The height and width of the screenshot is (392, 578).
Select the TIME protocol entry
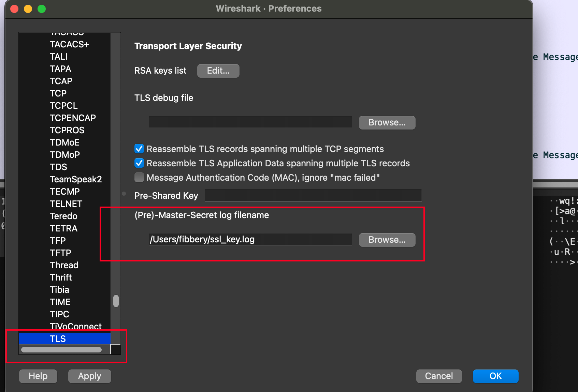(x=60, y=302)
